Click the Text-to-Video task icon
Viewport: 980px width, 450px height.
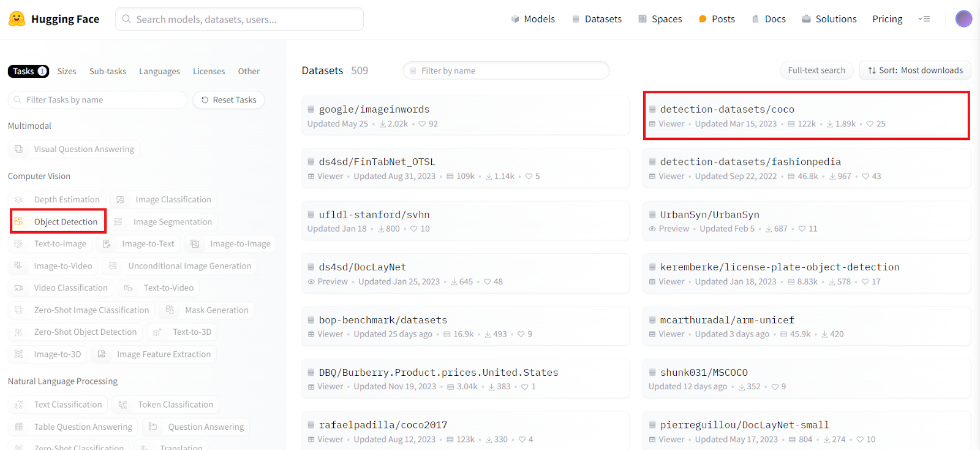coord(128,288)
